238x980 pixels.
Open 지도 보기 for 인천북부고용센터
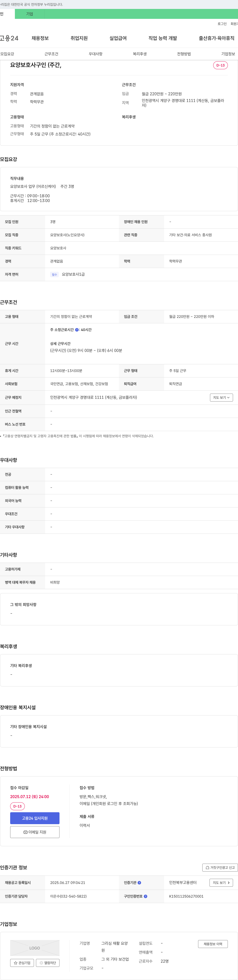point(221,883)
